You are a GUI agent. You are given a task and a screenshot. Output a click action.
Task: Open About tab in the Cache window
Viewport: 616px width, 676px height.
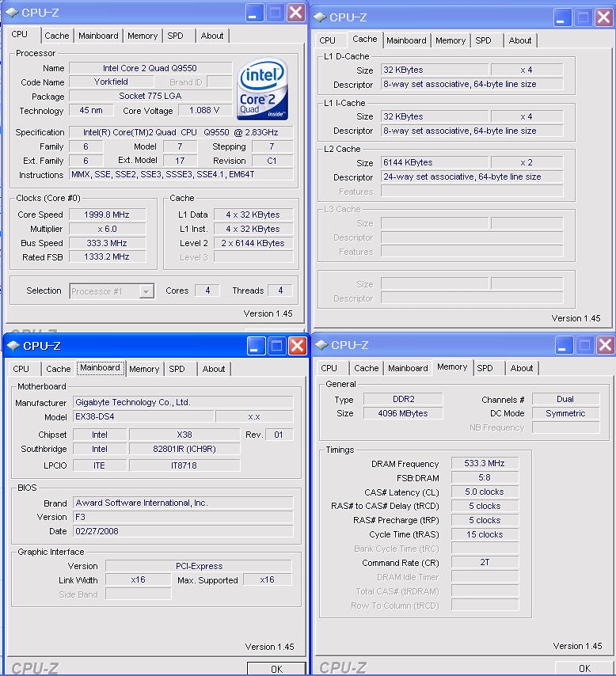click(x=520, y=40)
